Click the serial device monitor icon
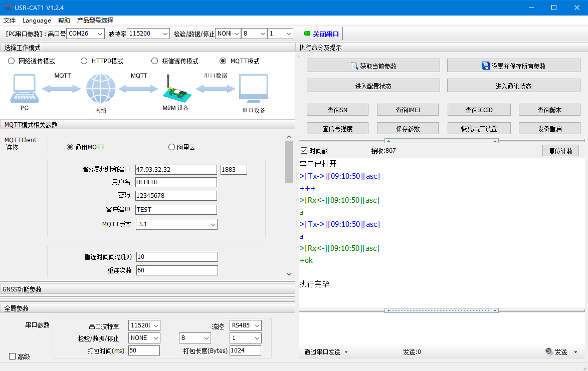This screenshot has width=588, height=371. (x=253, y=89)
